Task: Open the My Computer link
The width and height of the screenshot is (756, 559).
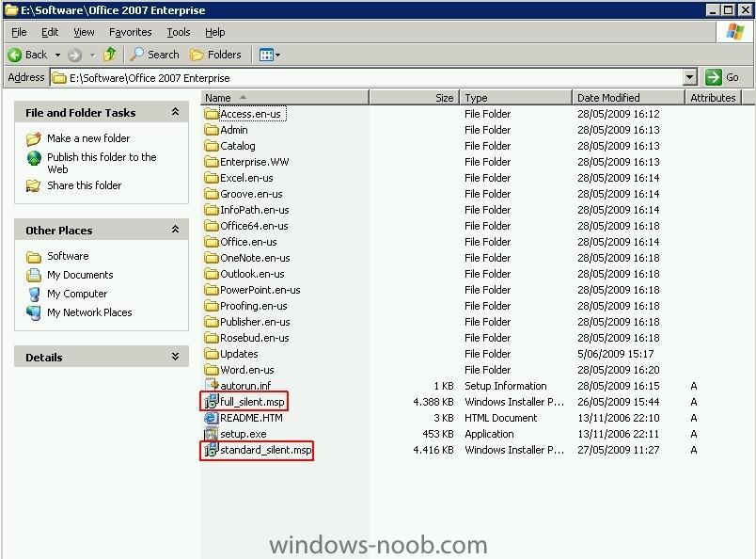Action: 77,294
